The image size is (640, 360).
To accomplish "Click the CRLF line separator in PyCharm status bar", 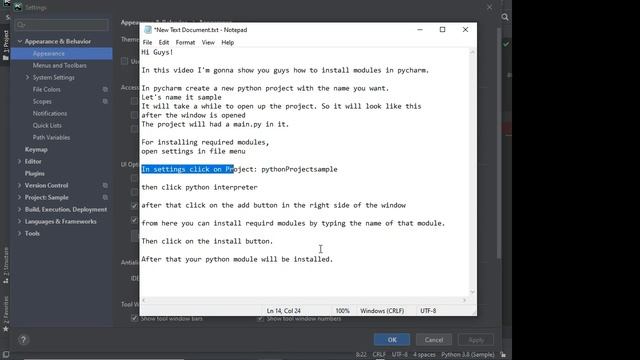I will pos(379,355).
